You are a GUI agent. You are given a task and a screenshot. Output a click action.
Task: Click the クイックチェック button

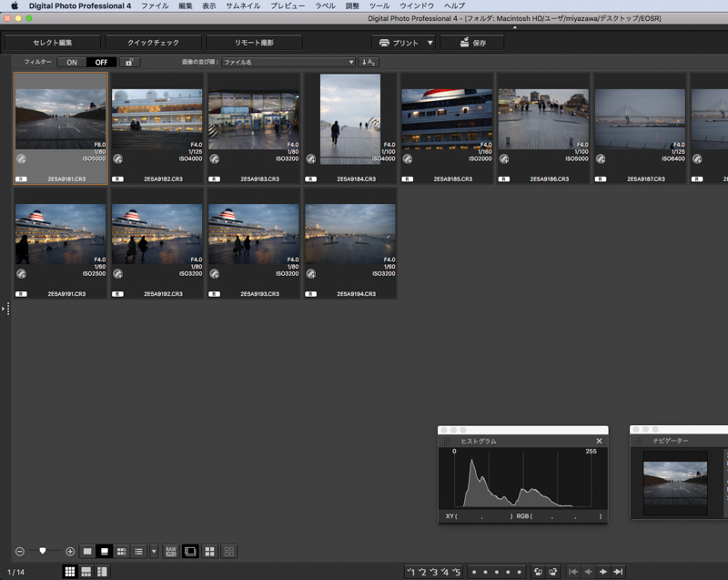[153, 43]
